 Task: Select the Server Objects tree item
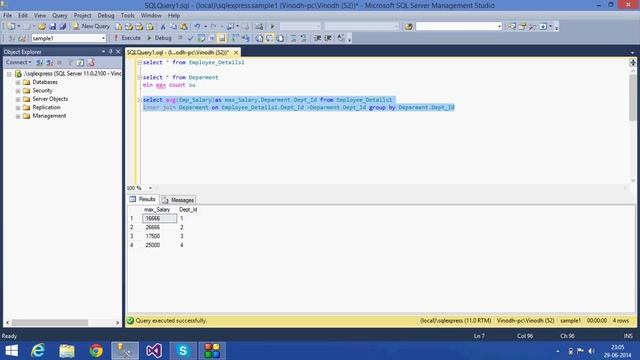(50, 99)
